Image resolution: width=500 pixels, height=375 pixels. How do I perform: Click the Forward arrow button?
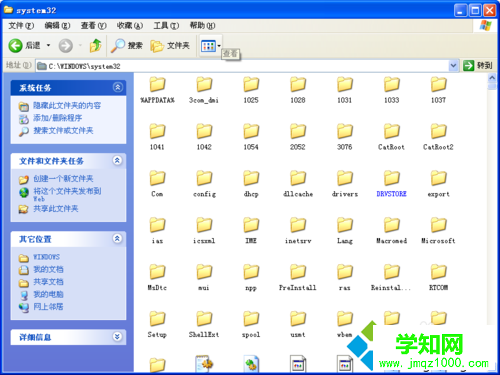[66, 46]
